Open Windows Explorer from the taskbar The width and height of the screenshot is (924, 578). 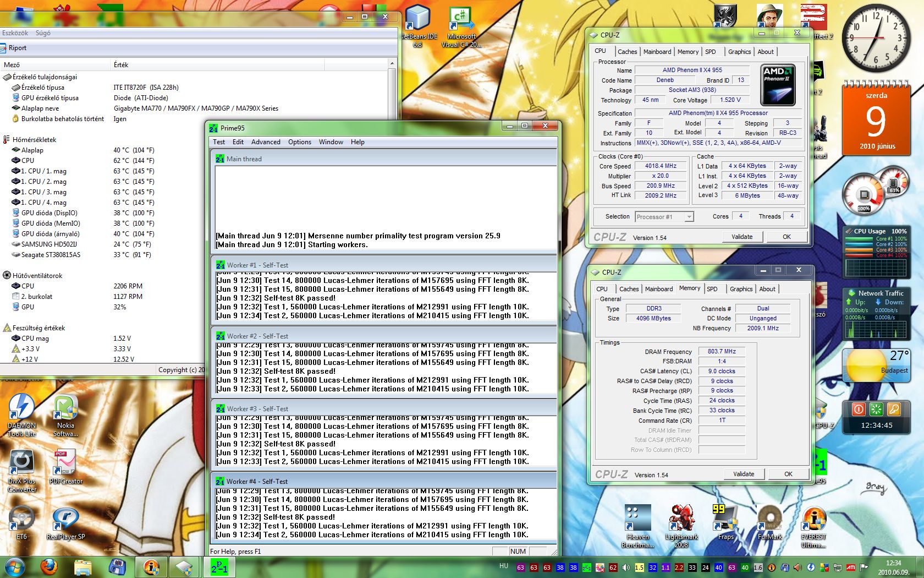click(x=83, y=566)
